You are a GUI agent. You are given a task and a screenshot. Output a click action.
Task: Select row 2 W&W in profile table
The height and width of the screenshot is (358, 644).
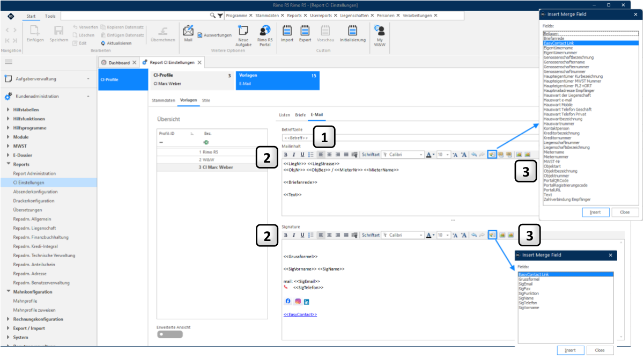pos(212,159)
